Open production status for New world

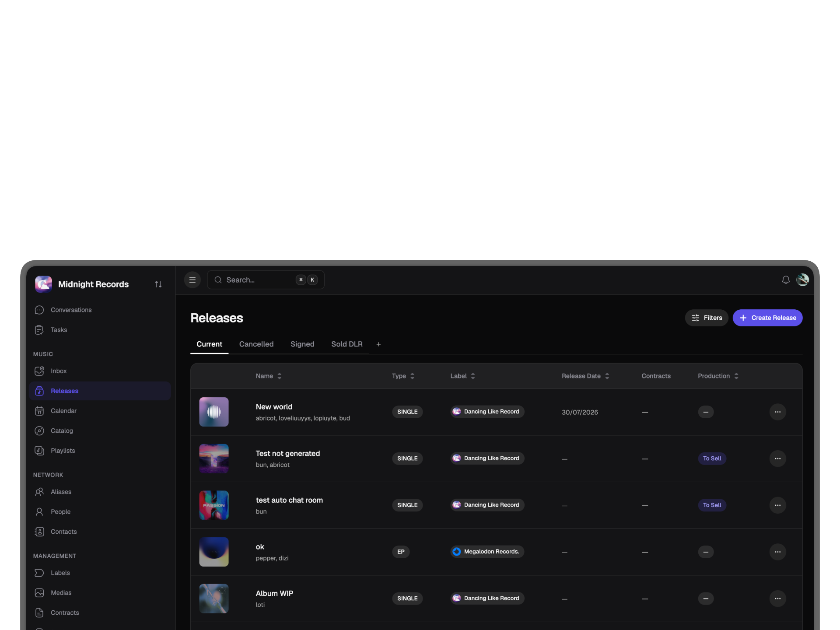(706, 412)
